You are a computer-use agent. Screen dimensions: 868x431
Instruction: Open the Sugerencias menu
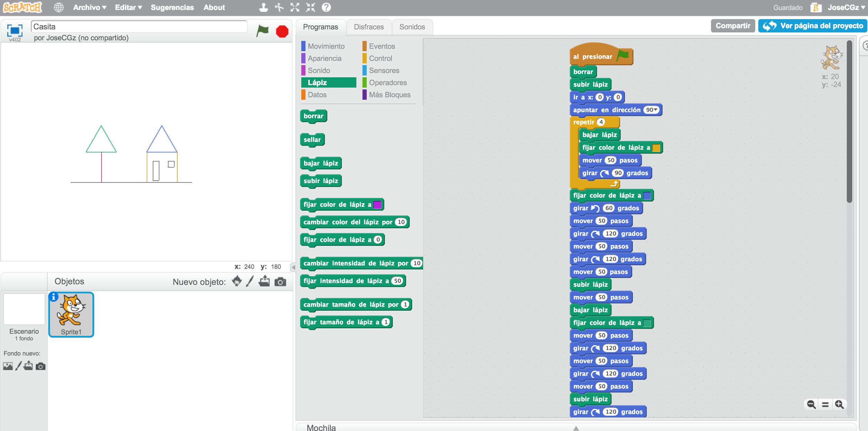pos(172,7)
